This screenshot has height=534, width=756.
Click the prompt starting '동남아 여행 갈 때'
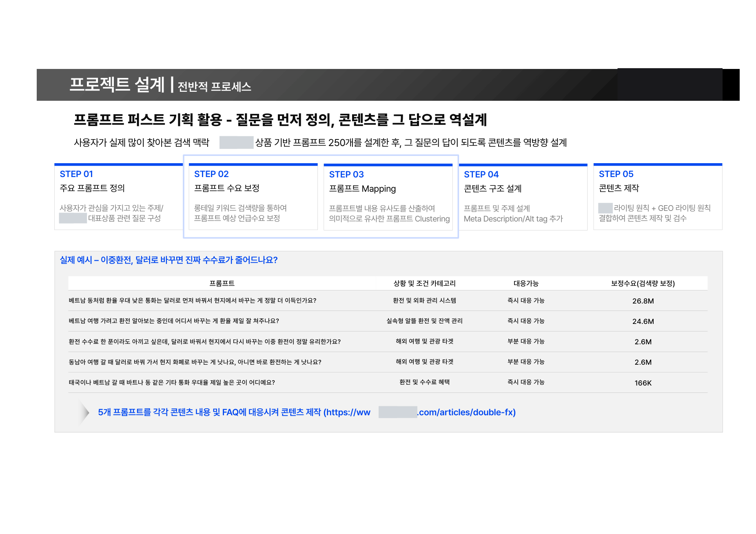pyautogui.click(x=195, y=362)
